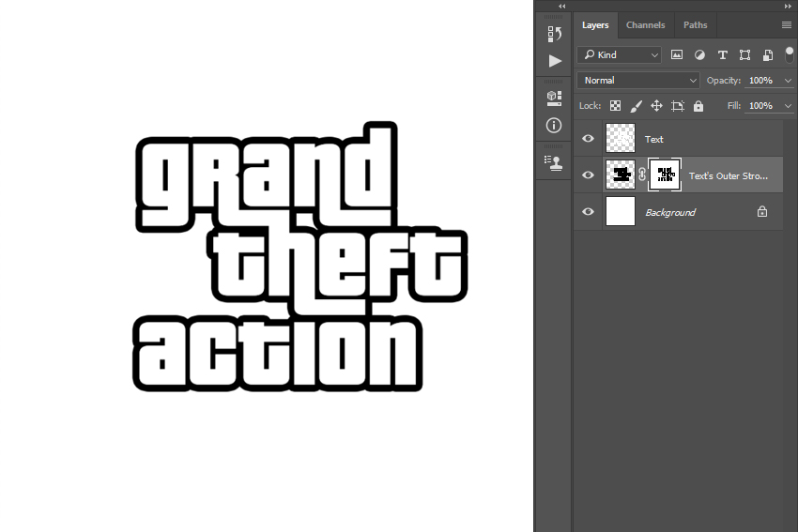
Task: Hide the Text's Outer Stroke layer
Action: coord(589,175)
